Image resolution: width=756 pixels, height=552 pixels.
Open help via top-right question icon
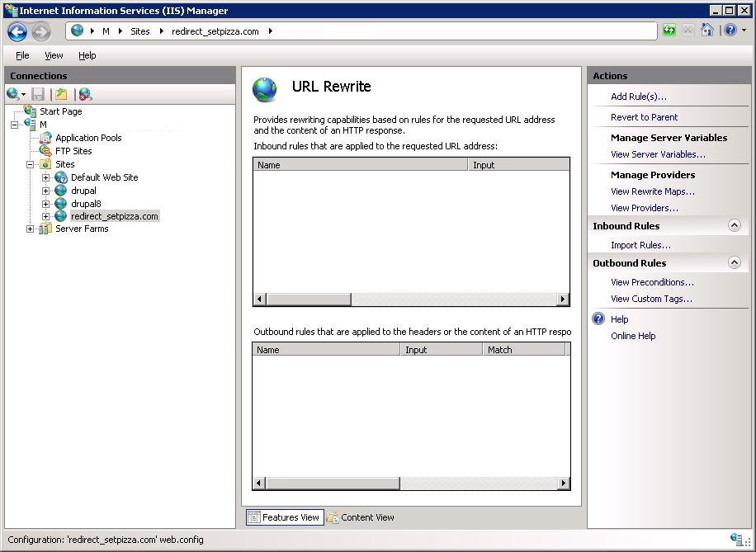730,31
